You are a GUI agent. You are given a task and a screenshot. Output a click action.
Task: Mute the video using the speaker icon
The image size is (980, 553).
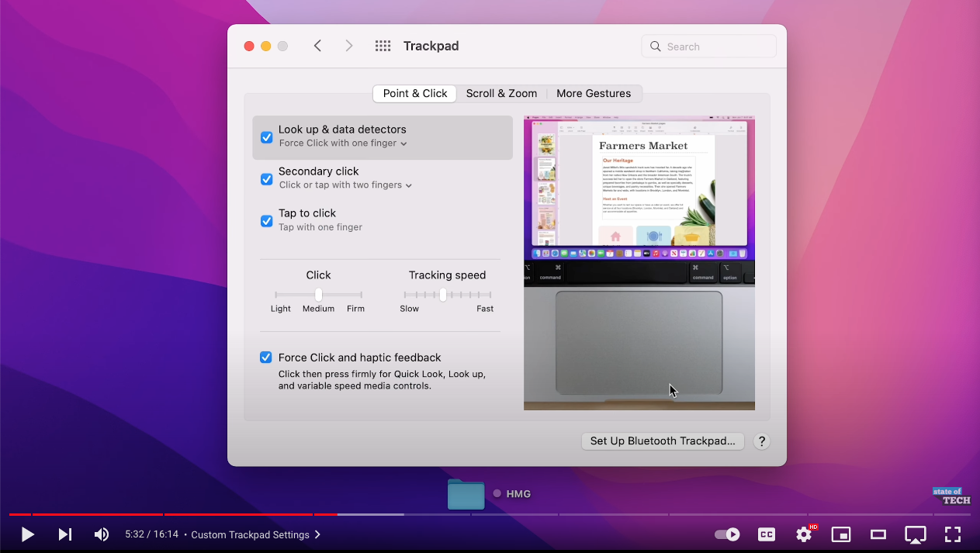(102, 534)
